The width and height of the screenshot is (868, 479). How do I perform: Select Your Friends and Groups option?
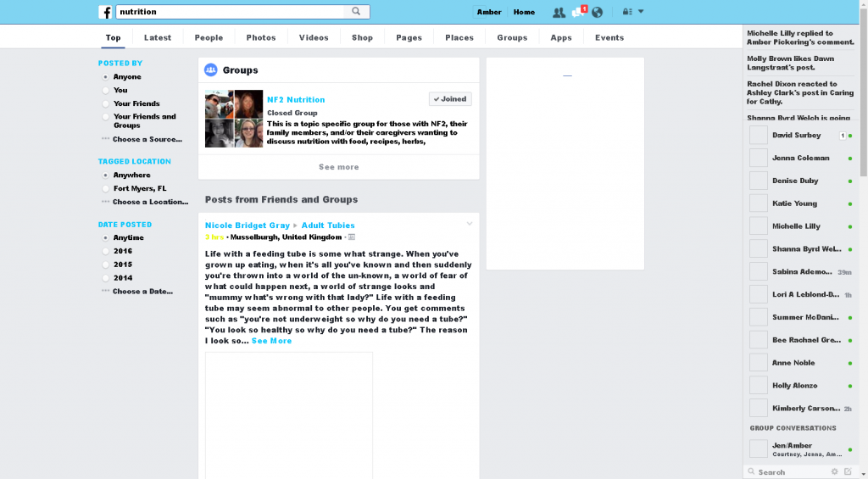(105, 117)
